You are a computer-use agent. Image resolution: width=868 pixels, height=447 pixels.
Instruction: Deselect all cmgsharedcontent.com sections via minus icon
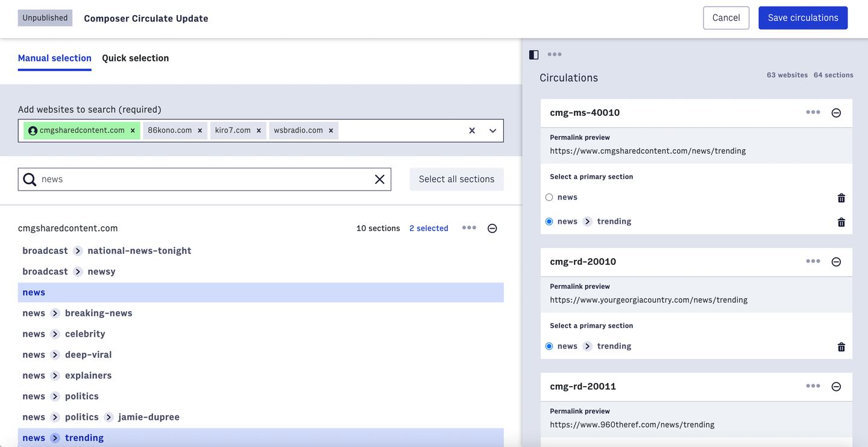click(x=492, y=229)
